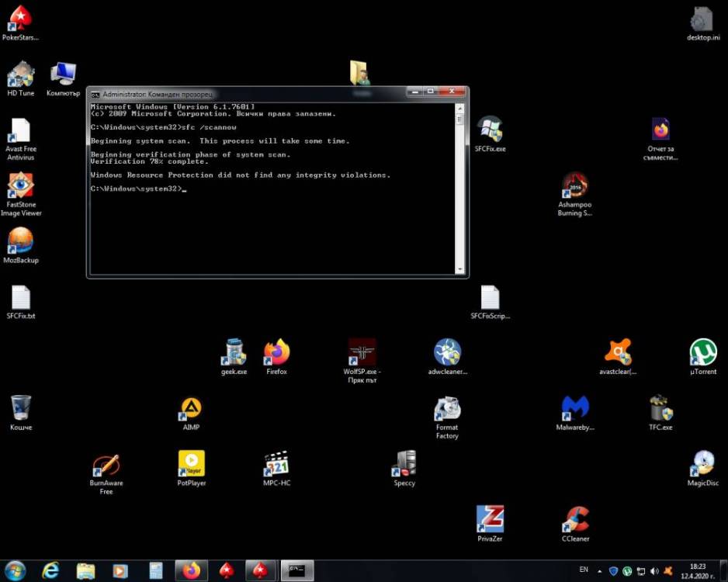Click command prompt scrollbar down arrow
Screen dimensions: 728x582
click(459, 269)
